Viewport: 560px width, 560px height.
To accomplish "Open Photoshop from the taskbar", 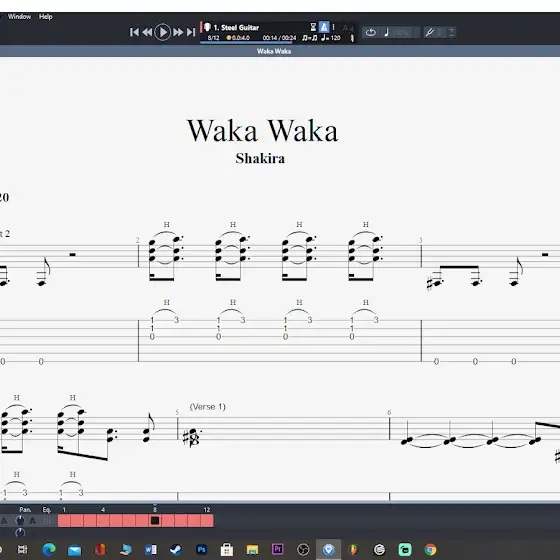I will click(x=201, y=549).
